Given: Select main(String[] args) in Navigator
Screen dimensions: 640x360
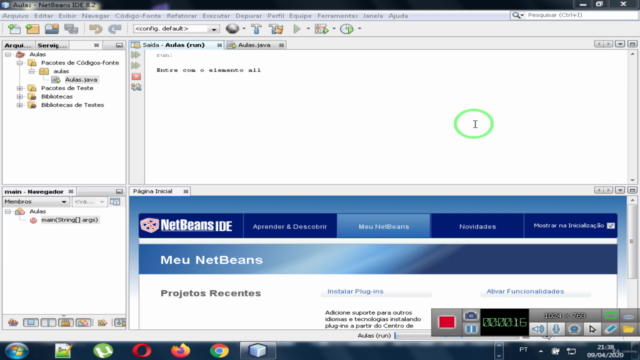Looking at the screenshot, I should 69,220.
